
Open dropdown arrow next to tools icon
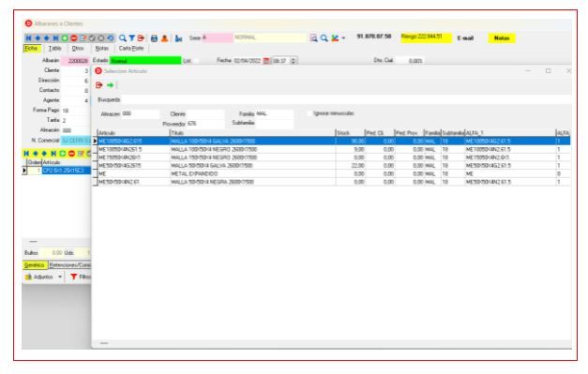343,38
